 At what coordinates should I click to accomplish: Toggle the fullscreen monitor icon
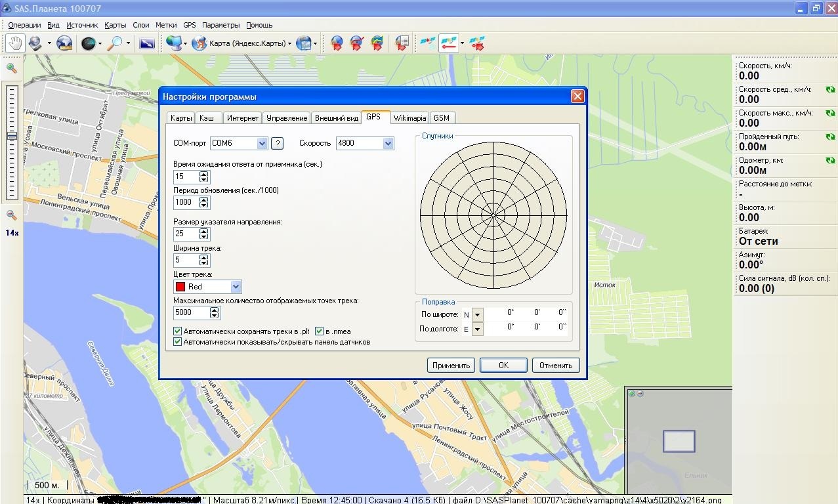147,43
